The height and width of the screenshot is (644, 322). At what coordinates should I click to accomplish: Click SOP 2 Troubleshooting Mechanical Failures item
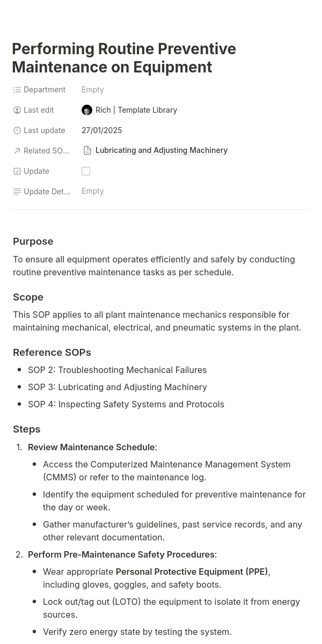(117, 370)
